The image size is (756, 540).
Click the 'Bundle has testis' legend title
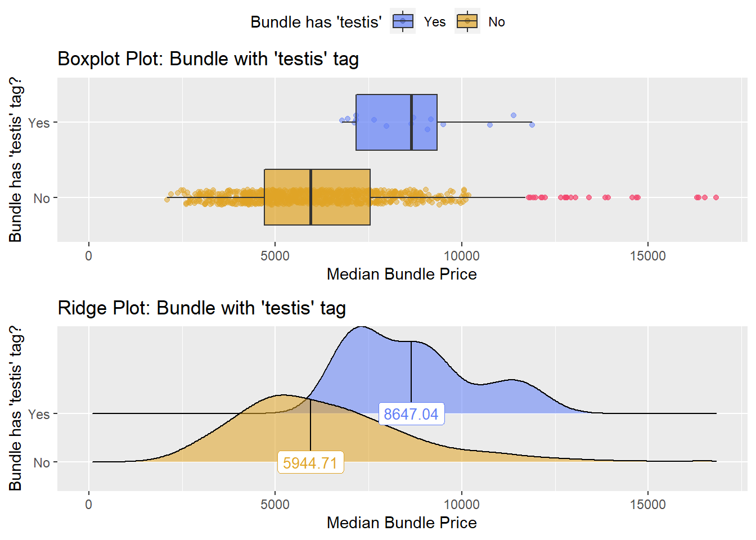tap(316, 22)
